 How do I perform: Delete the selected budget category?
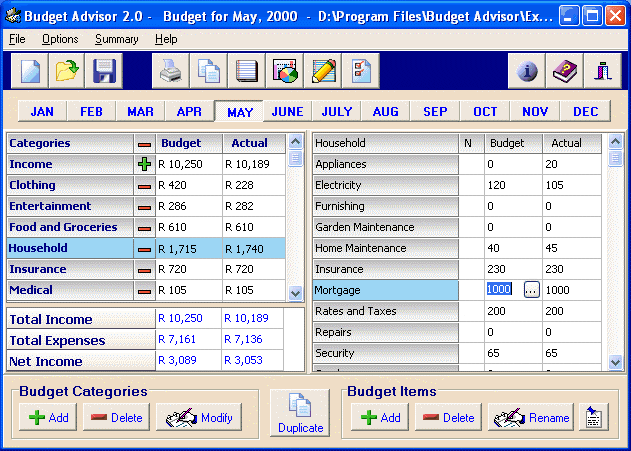pyautogui.click(x=116, y=417)
